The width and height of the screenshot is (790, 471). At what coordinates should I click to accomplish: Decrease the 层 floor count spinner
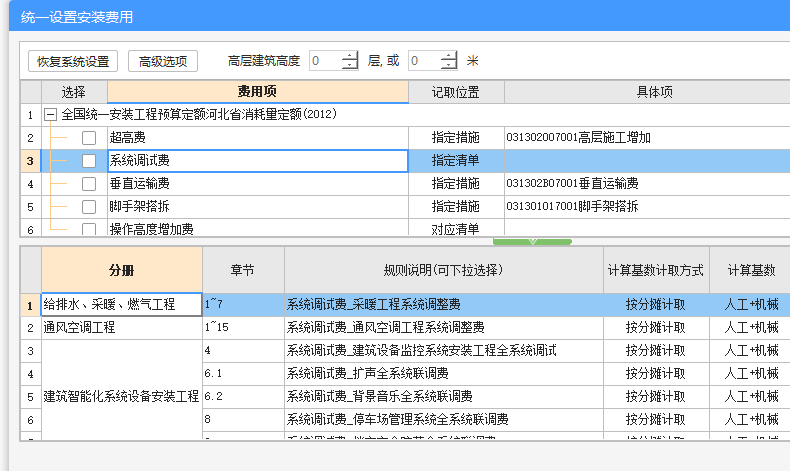(349, 65)
